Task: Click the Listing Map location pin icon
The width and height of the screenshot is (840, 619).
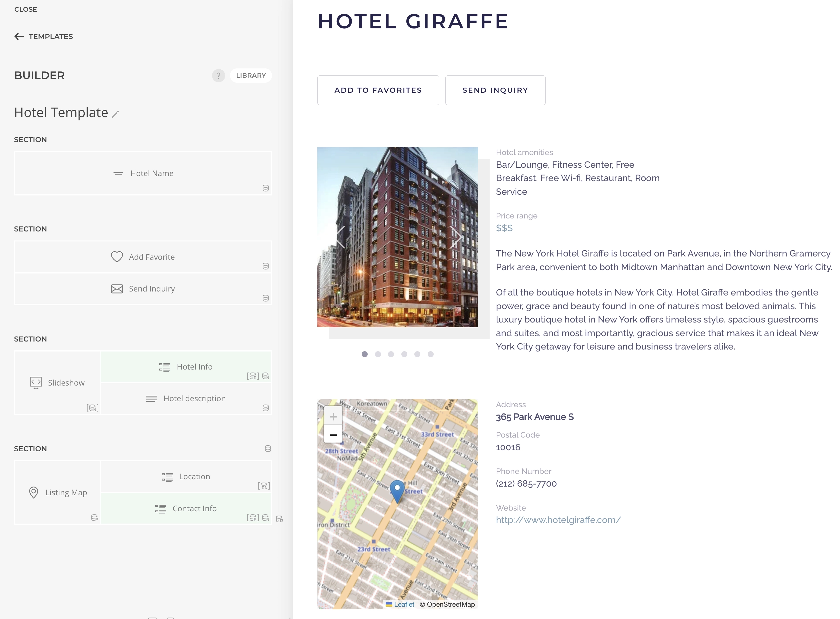Action: (33, 492)
